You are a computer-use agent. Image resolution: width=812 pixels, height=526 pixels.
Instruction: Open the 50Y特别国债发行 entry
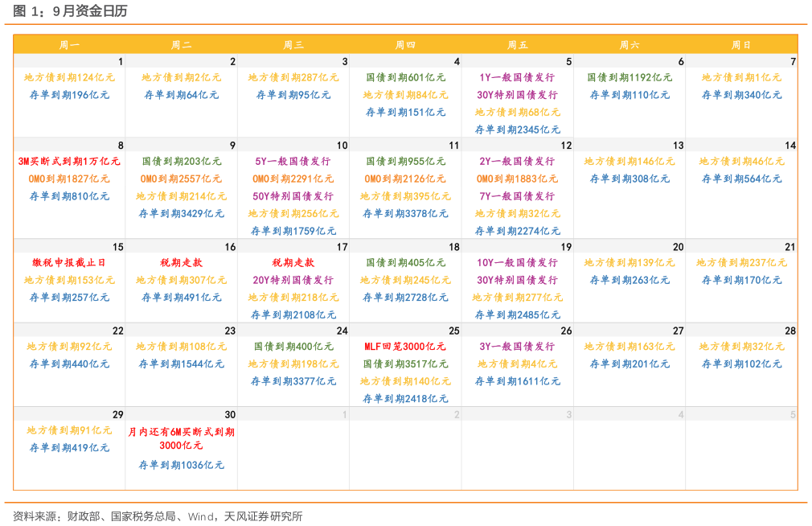click(293, 196)
